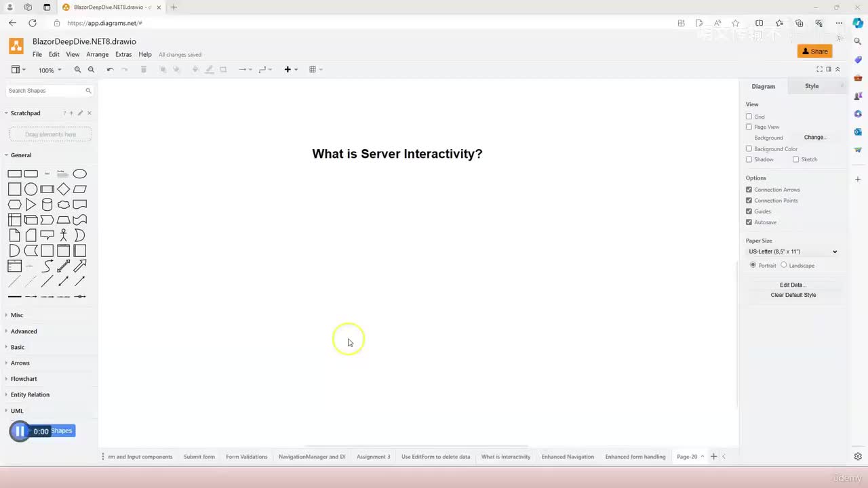Turn off Autosave
Screen dimensions: 868x488
pos(749,222)
